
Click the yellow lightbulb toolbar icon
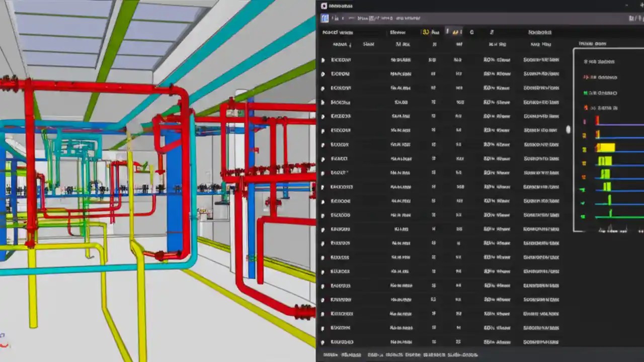pyautogui.click(x=425, y=32)
